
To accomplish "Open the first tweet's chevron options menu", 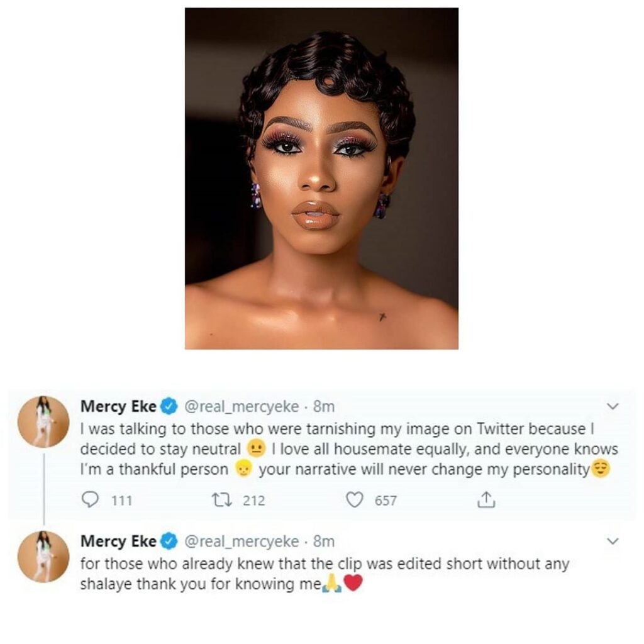I will (x=613, y=407).
